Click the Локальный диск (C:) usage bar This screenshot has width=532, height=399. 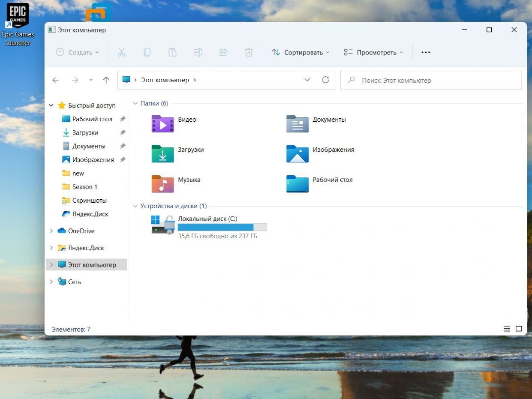[x=222, y=227]
